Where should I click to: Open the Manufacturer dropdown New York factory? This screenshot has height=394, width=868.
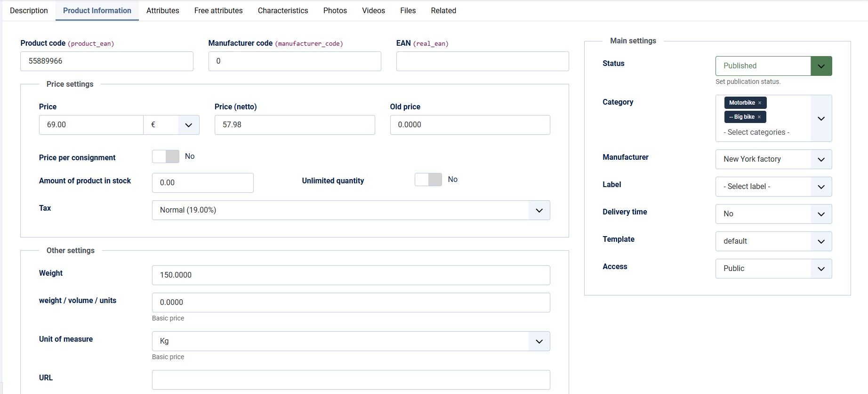(773, 159)
